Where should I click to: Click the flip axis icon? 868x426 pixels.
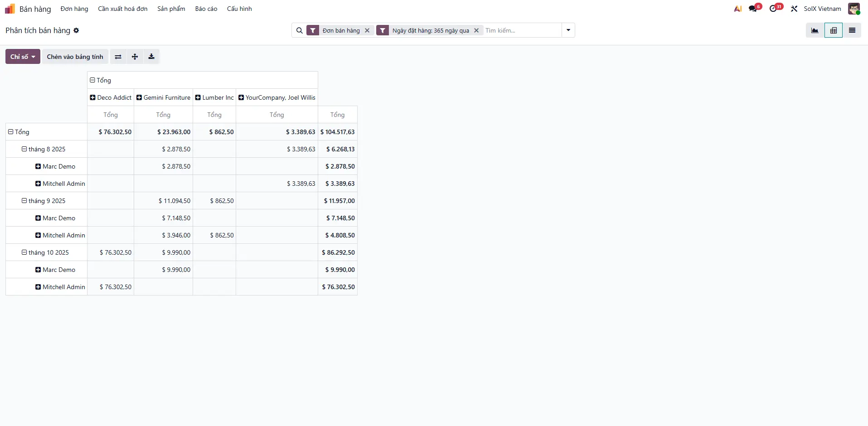118,57
